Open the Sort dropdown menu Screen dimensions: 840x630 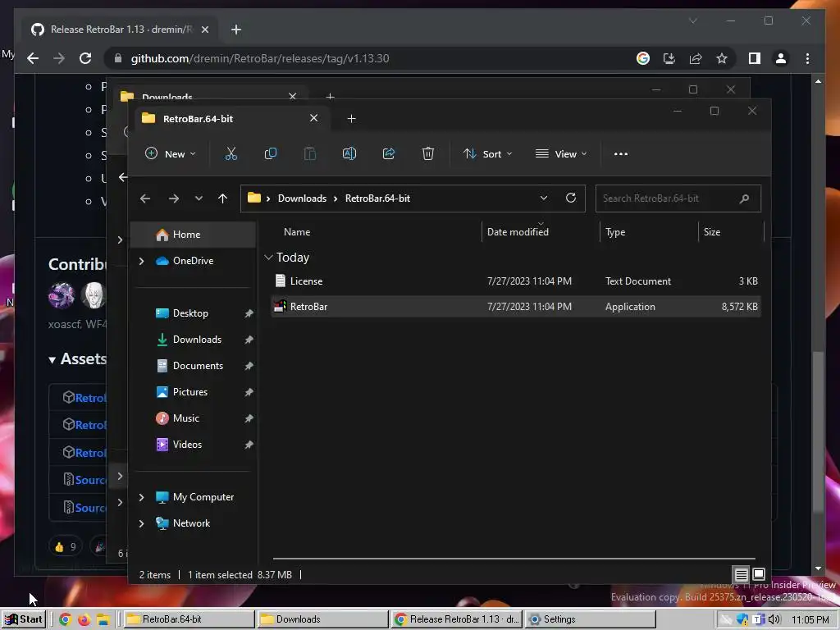[x=487, y=153]
